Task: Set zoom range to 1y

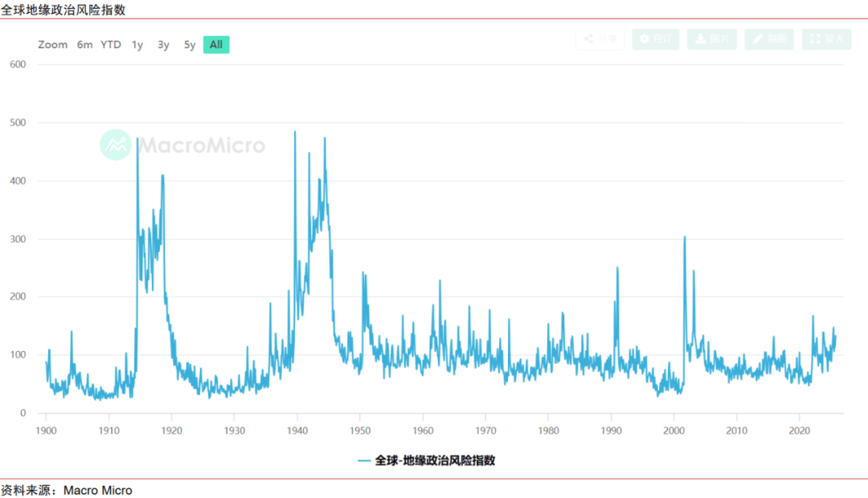Action: 137,45
